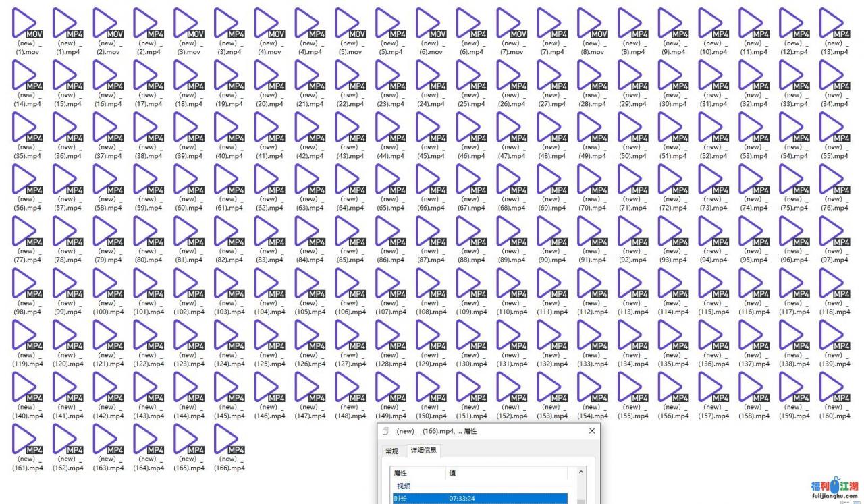Image resolution: width=864 pixels, height=504 pixels.
Task: Click the properties dialog title bar icon
Action: click(387, 431)
